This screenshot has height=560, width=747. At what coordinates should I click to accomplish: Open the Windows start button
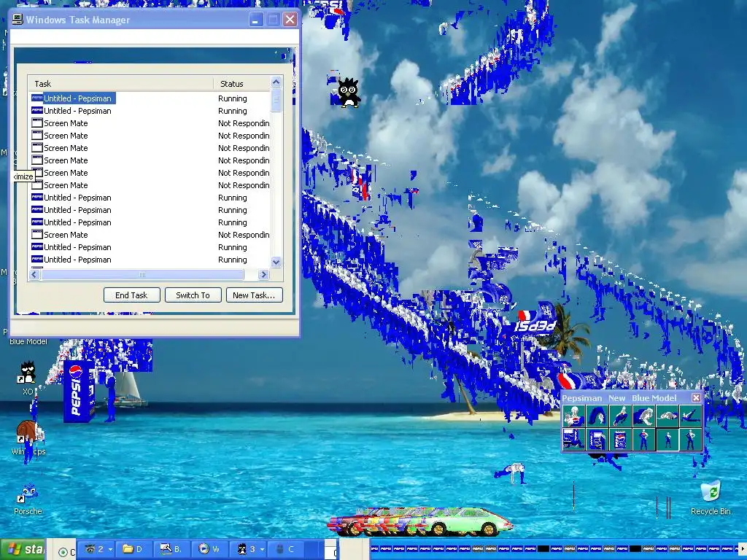[23, 550]
